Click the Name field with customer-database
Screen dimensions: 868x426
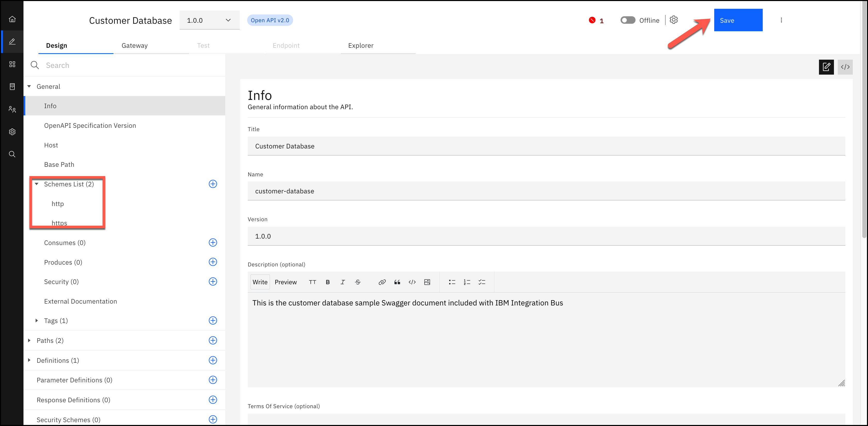[546, 191]
